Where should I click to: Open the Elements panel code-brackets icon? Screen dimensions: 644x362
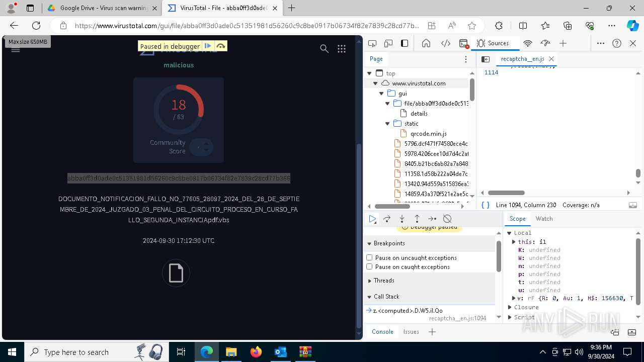pos(445,43)
